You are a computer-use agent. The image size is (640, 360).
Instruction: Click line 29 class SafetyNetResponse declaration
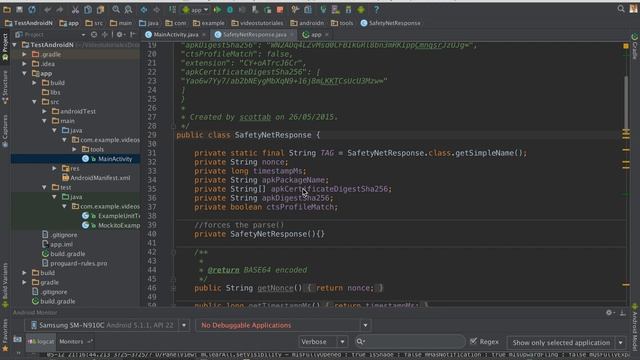(248, 135)
